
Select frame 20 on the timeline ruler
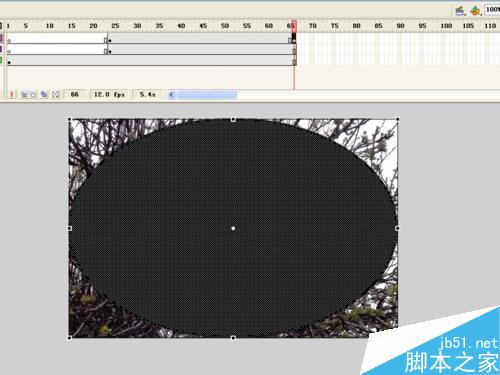click(93, 26)
